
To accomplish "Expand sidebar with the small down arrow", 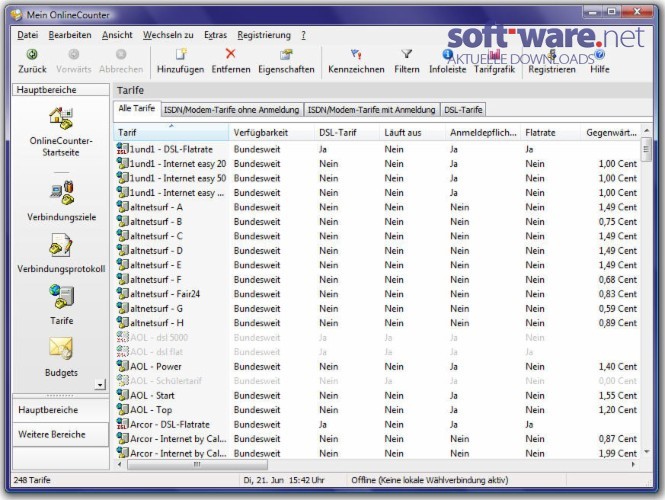I will tap(100, 385).
